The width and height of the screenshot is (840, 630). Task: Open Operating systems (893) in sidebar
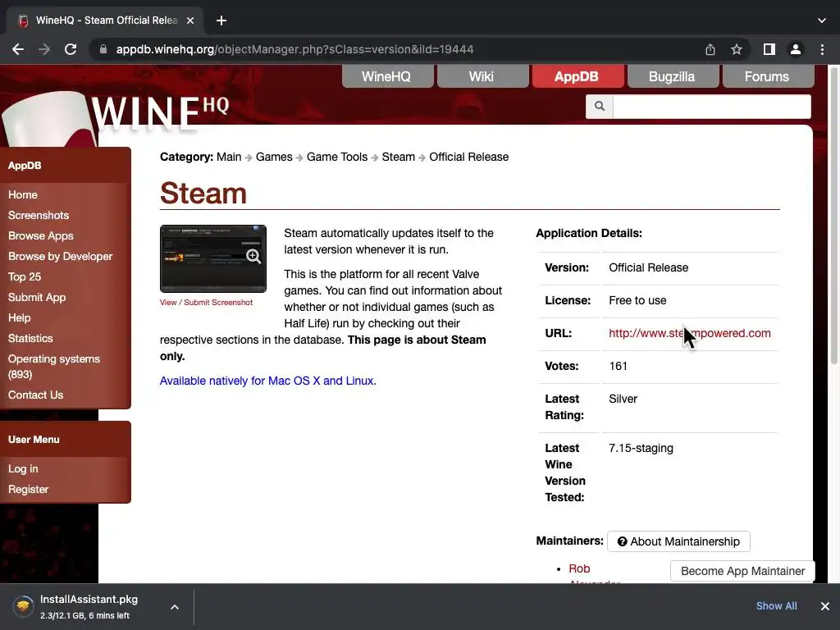coord(53,367)
